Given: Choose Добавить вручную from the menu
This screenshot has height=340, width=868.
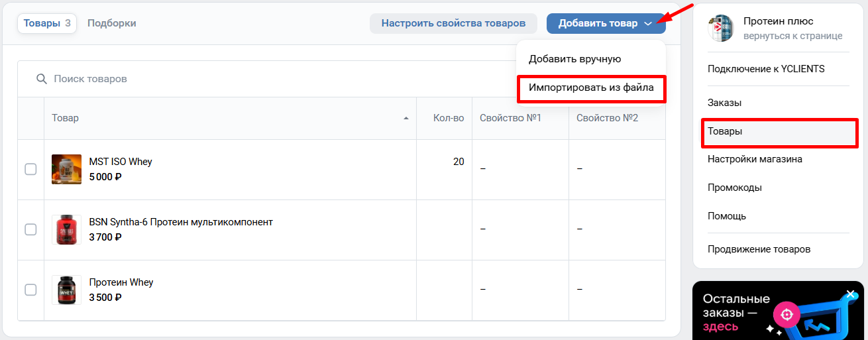Looking at the screenshot, I should [x=574, y=59].
